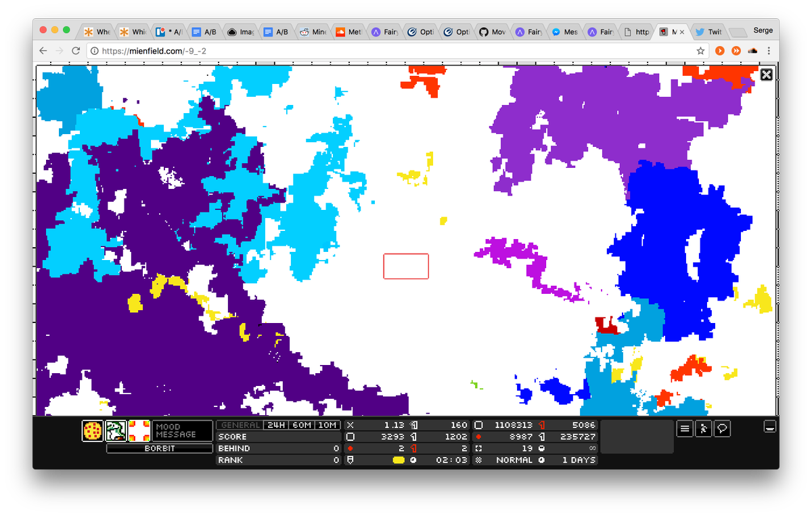Open a new browser tab
The height and width of the screenshot is (516, 812).
click(x=738, y=32)
